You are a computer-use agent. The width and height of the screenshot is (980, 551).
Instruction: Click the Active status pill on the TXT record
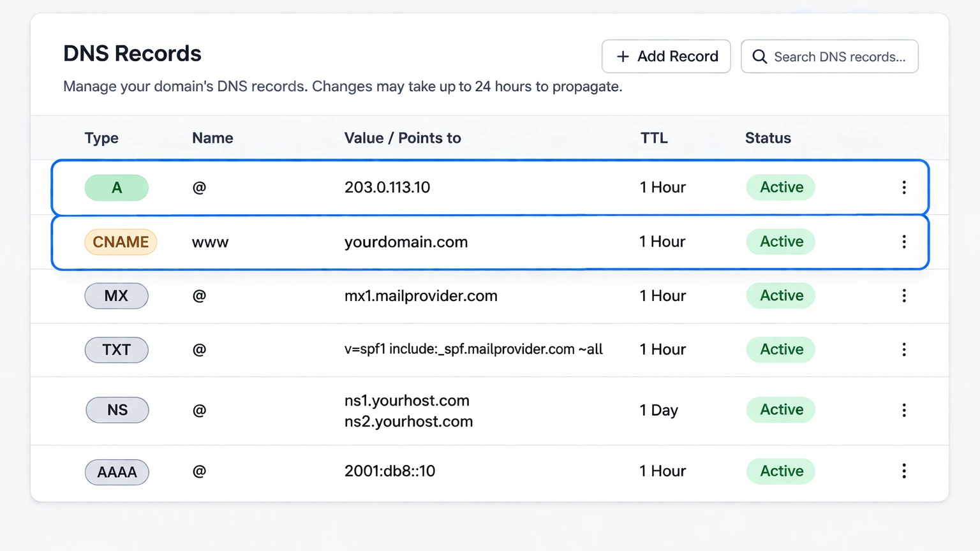pyautogui.click(x=780, y=349)
